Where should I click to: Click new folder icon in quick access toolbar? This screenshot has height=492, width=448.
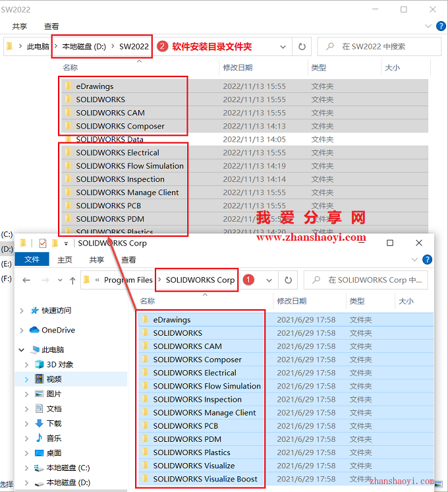click(55, 243)
